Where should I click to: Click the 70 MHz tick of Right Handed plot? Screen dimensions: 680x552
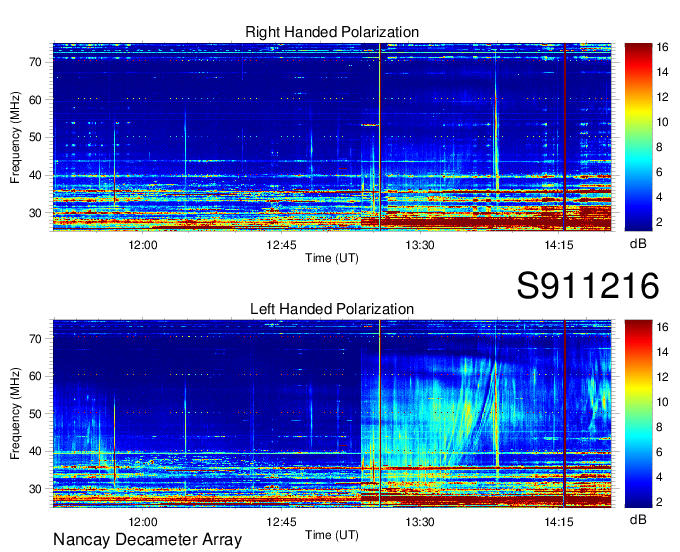[x=36, y=62]
